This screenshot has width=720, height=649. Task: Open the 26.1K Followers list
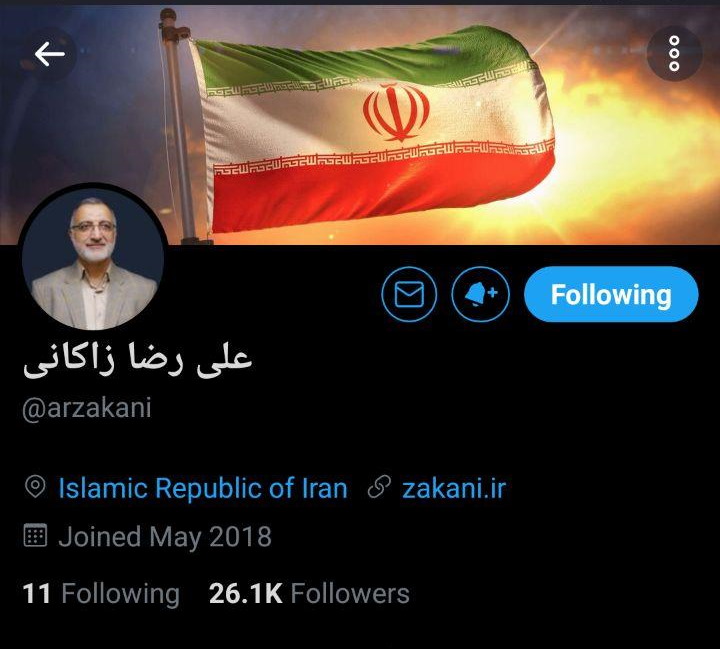(309, 593)
